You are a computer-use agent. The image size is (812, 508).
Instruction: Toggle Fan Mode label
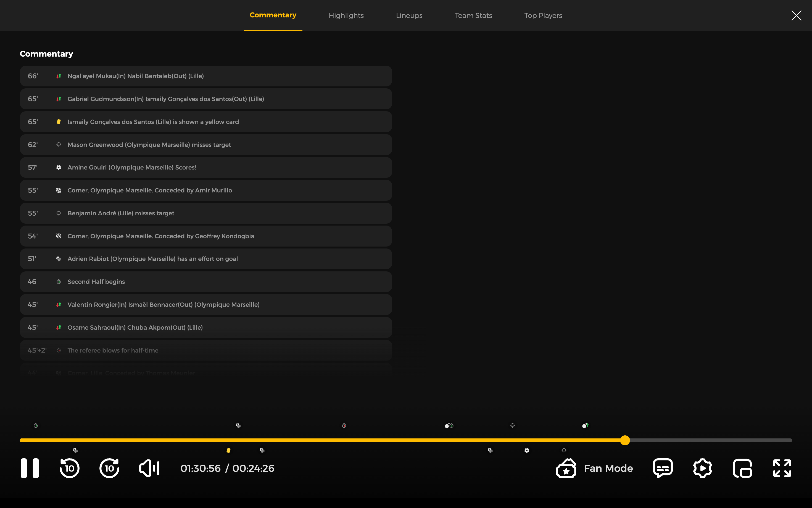(x=608, y=468)
